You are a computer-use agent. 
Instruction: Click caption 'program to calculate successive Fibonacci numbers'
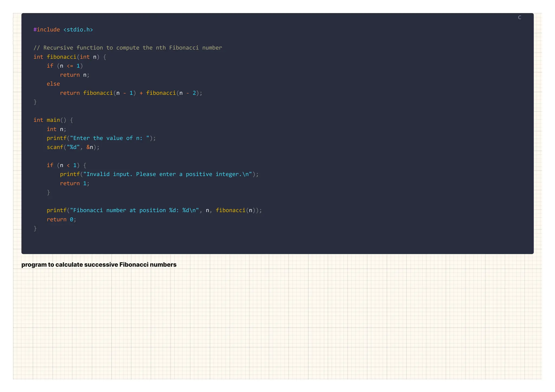pyautogui.click(x=99, y=264)
